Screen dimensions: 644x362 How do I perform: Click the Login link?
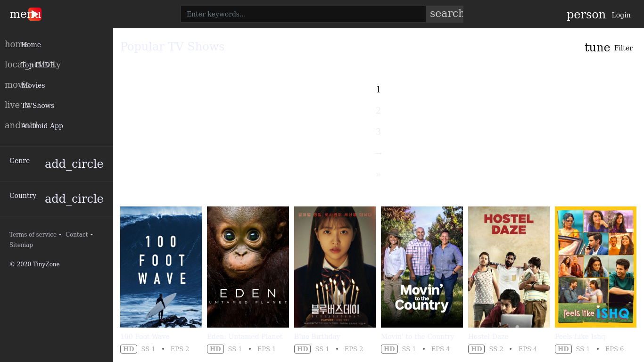(x=621, y=15)
